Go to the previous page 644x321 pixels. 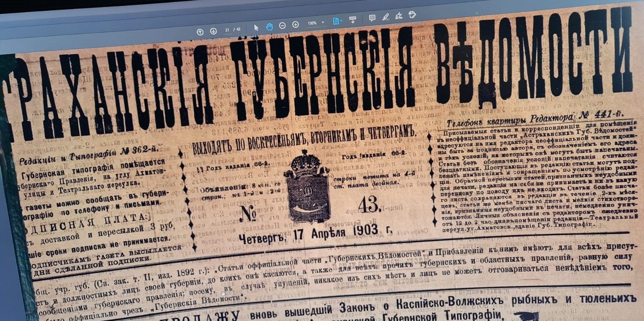coord(200,32)
